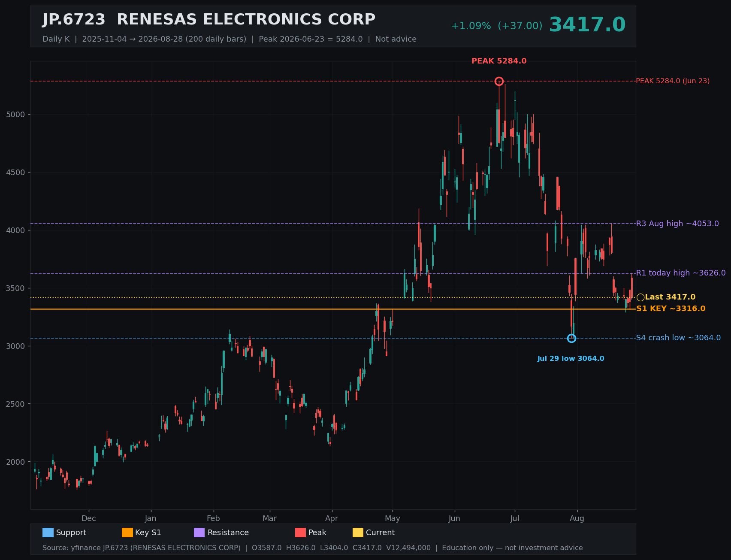The height and width of the screenshot is (560, 731).
Task: Click the 'PEAK 5284.0 (Jun 23)' line label
Action: pyautogui.click(x=673, y=81)
